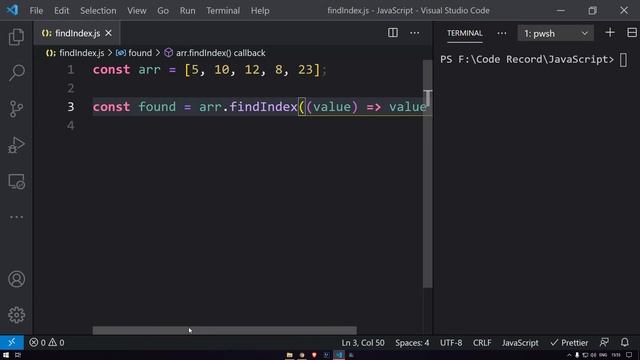640x360 pixels.
Task: Switch to the TERMINAL panel tab
Action: (464, 33)
